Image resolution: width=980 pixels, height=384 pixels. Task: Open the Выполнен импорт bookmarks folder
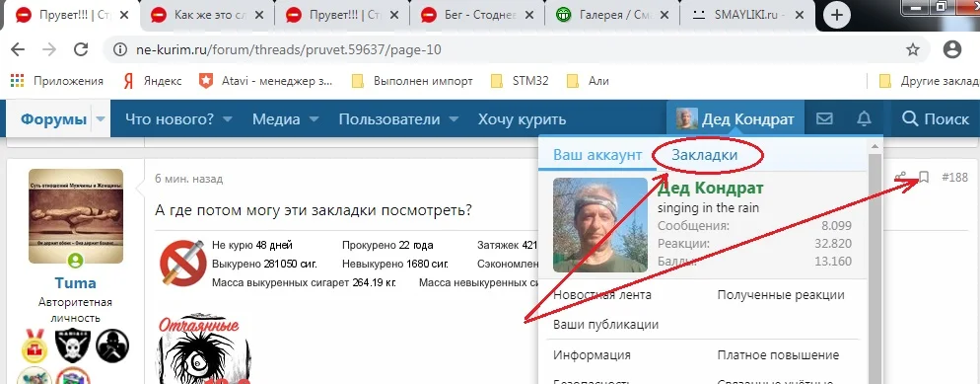(x=412, y=81)
